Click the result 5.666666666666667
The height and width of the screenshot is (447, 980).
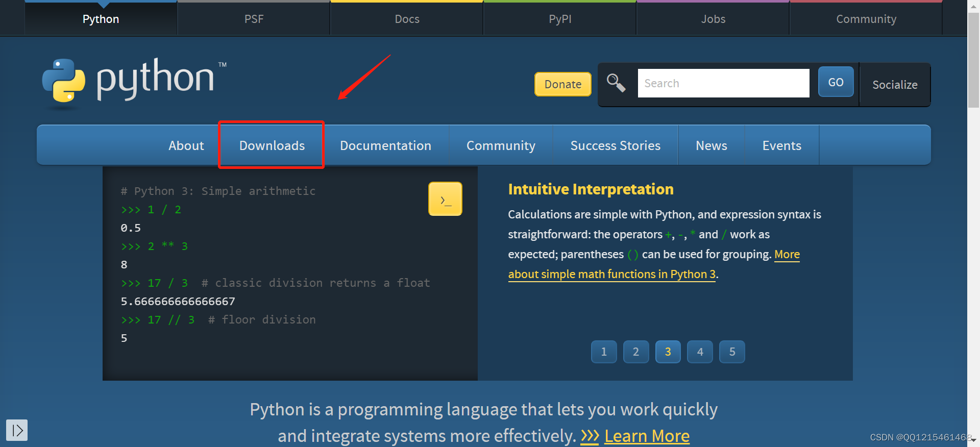pos(178,302)
